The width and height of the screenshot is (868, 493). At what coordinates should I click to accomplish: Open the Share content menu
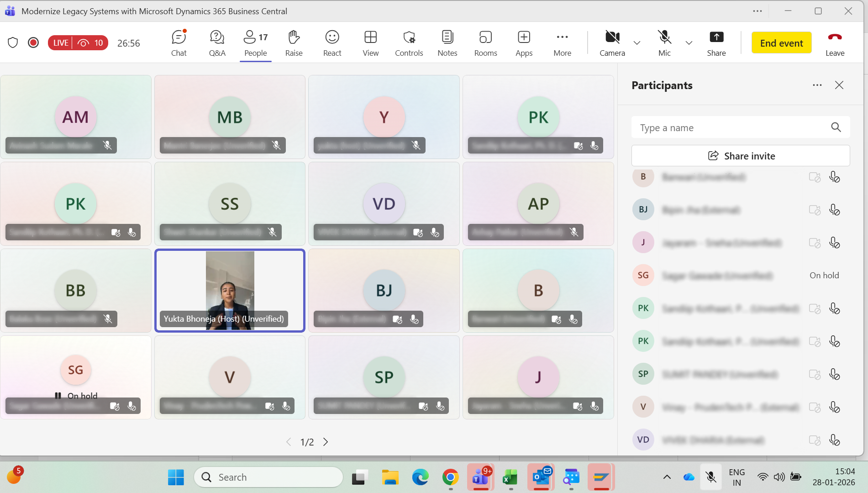click(716, 42)
